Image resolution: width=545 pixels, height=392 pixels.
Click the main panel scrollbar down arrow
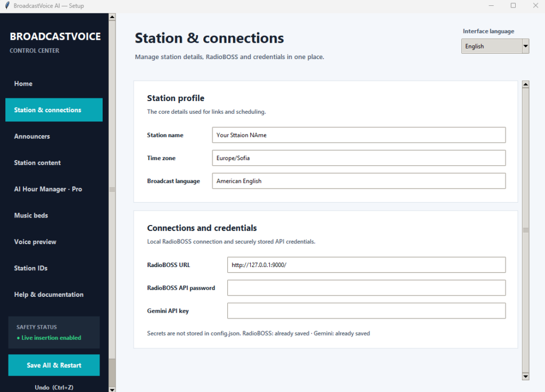coord(525,377)
